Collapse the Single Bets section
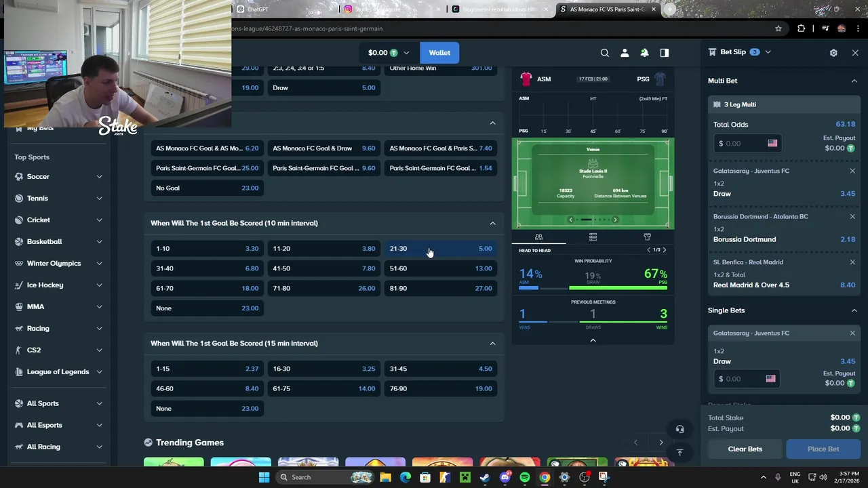This screenshot has width=868, height=488. point(854,310)
